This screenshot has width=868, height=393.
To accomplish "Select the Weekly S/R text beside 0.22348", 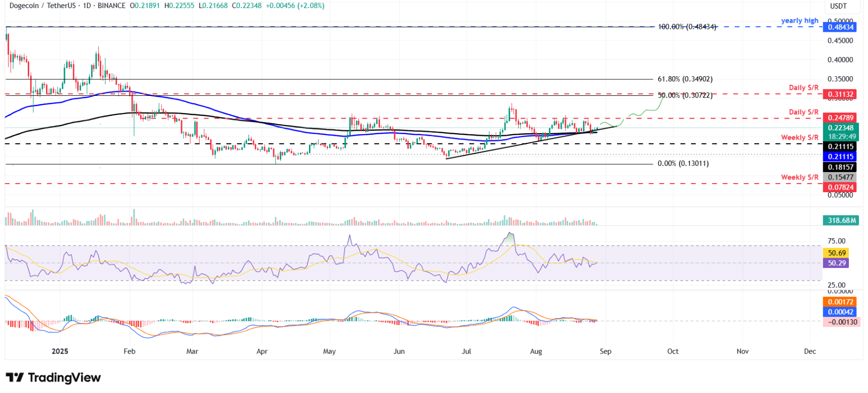I will (x=799, y=138).
